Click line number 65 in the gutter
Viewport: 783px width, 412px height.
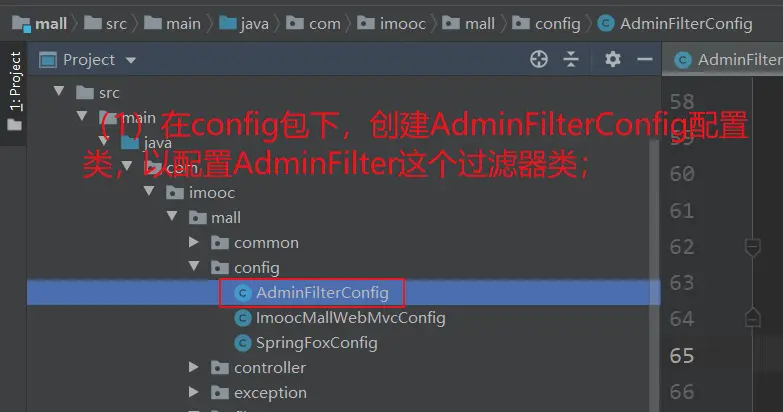(682, 356)
